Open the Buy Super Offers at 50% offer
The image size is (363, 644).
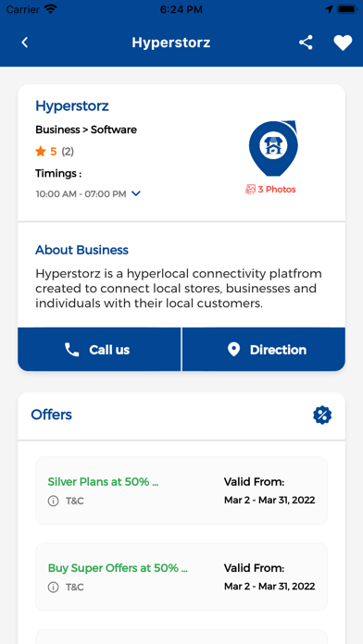[118, 568]
